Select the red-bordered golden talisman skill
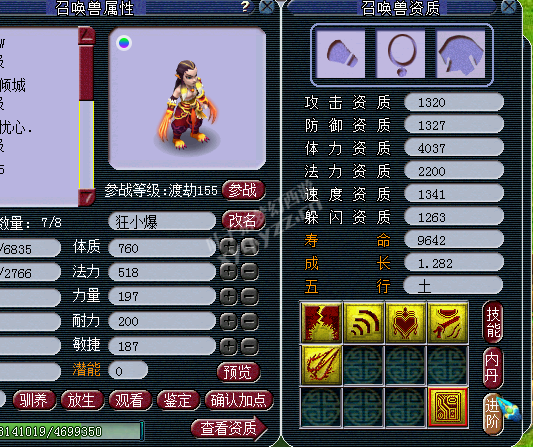 [x=448, y=407]
